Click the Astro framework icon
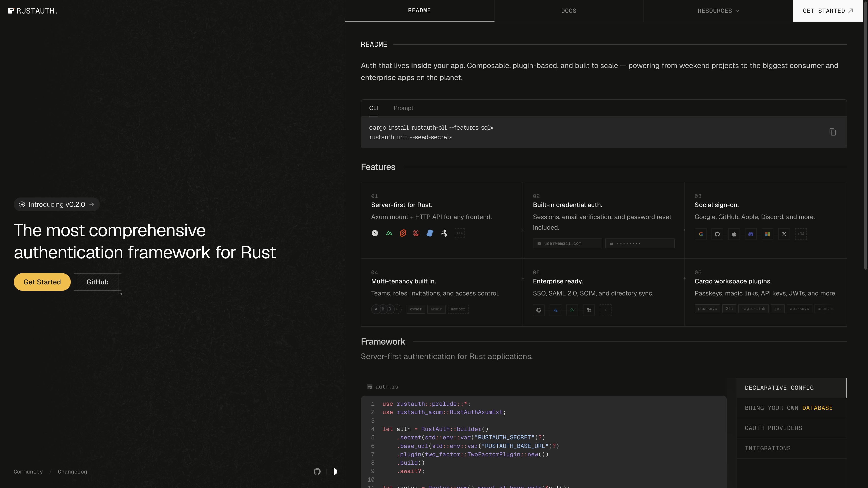This screenshot has height=488, width=868. [x=444, y=233]
